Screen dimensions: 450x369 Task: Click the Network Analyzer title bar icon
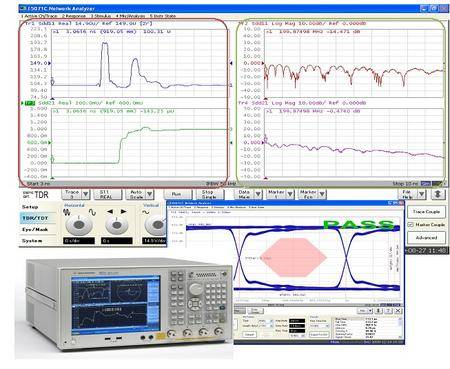pyautogui.click(x=23, y=8)
